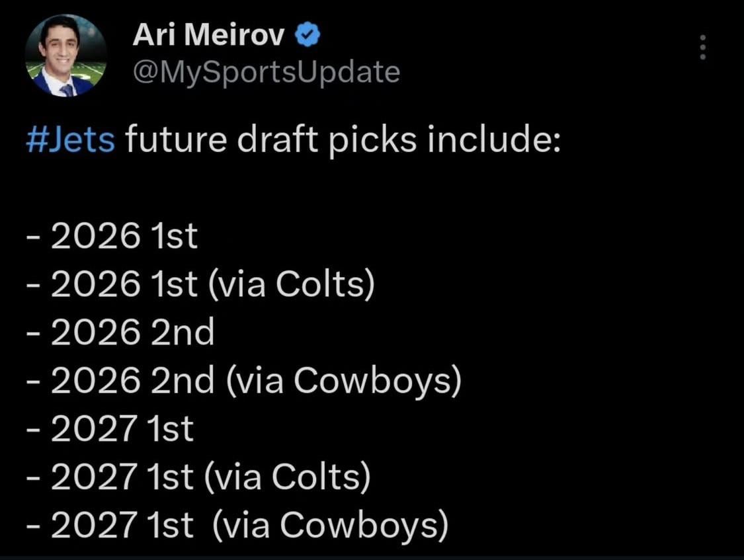Open the @MySportsUpdate handle link
The image size is (744, 560).
tap(266, 71)
